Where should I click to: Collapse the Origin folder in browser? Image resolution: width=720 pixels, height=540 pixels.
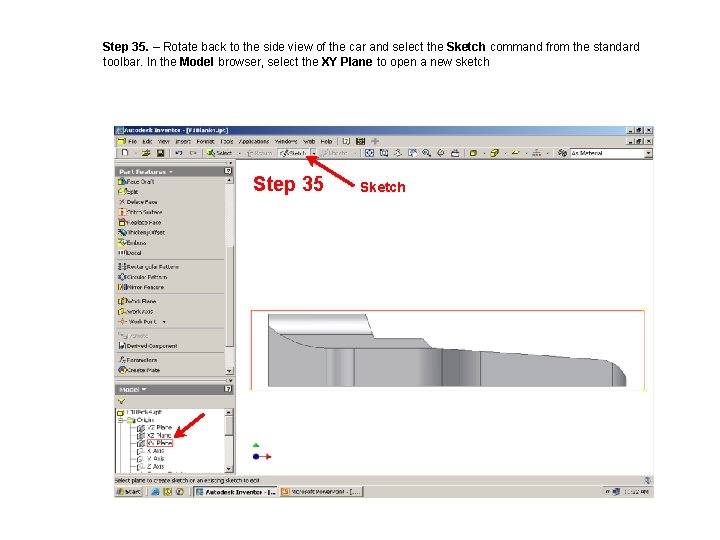(121, 420)
